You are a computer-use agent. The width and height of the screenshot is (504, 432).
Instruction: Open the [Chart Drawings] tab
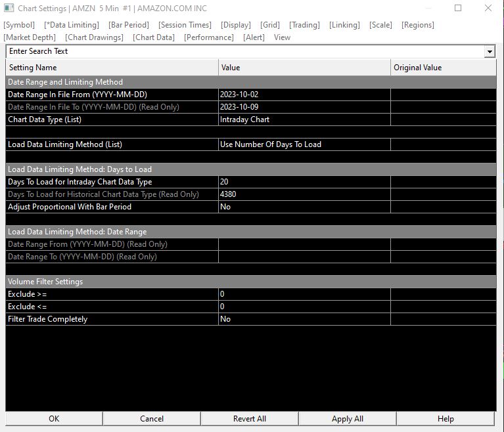click(x=94, y=37)
